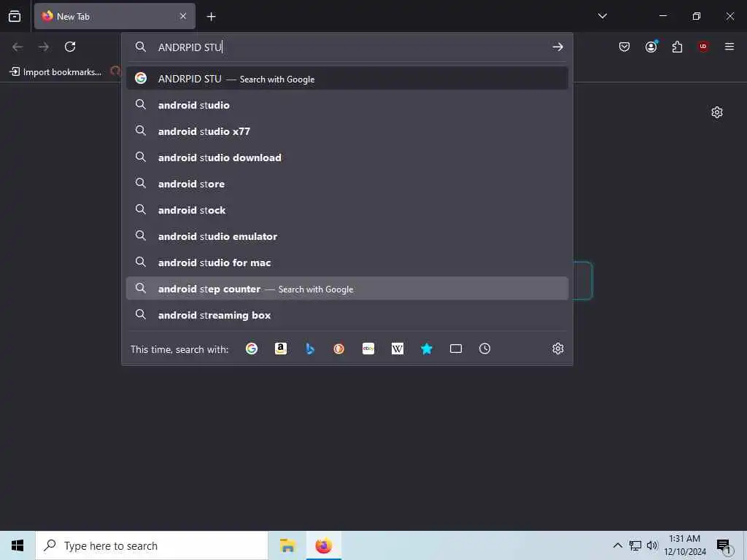
Task: Close the New Tab tab
Action: coord(183,16)
